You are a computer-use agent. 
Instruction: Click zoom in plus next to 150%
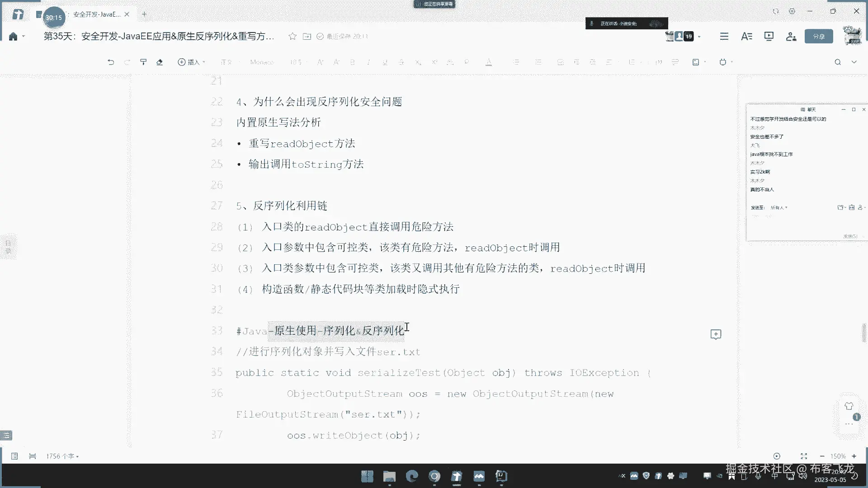click(854, 456)
